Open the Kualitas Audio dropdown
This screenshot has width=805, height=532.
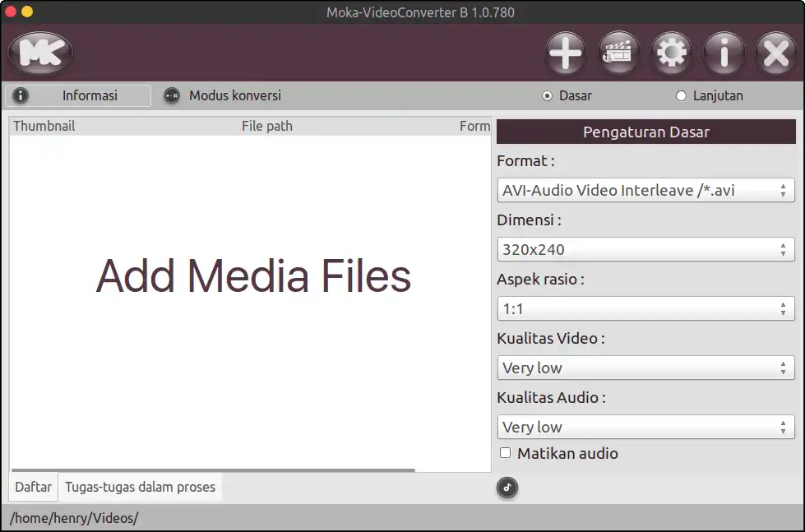click(x=645, y=427)
